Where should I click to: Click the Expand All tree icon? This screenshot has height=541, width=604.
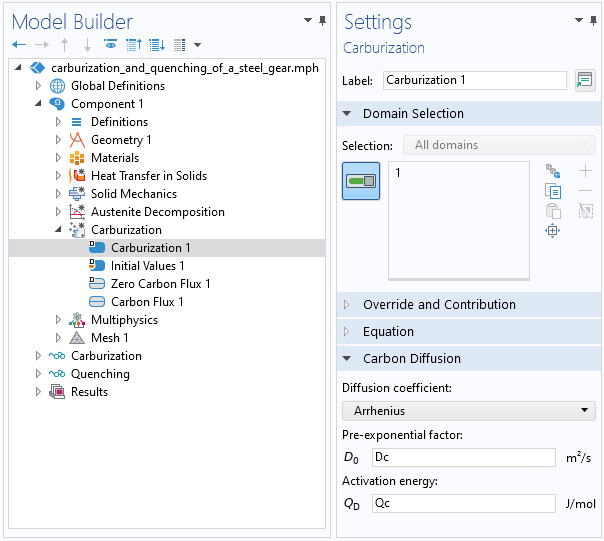(x=156, y=45)
